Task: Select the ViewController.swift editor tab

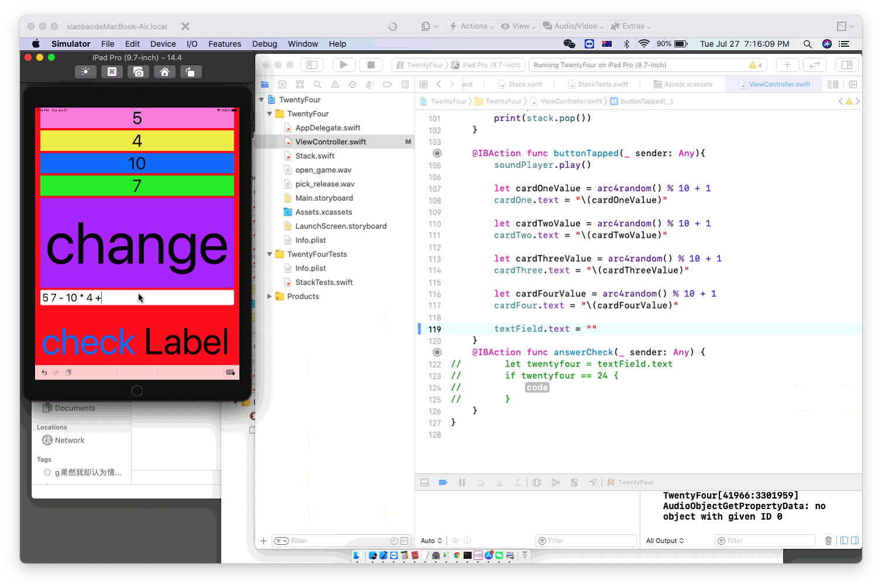Action: pyautogui.click(x=774, y=85)
